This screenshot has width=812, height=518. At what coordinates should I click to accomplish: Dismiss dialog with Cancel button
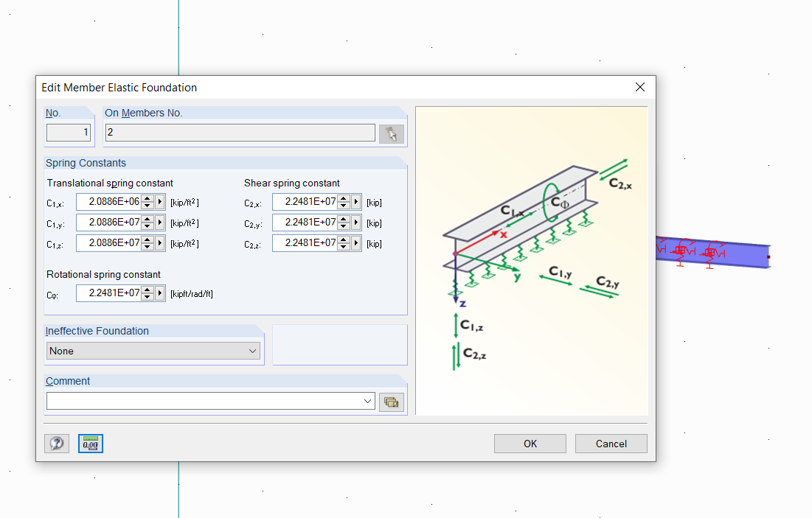click(x=611, y=443)
